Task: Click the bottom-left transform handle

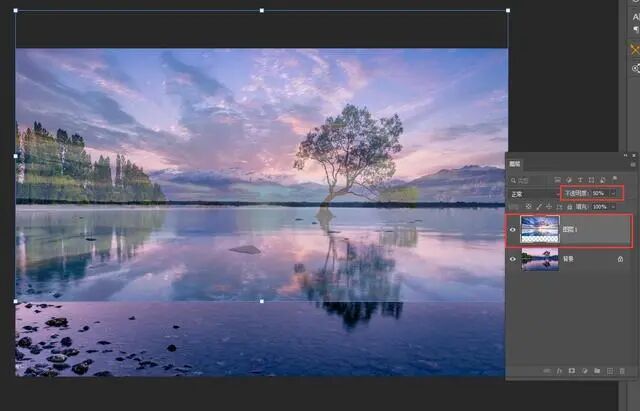Action: click(x=16, y=301)
